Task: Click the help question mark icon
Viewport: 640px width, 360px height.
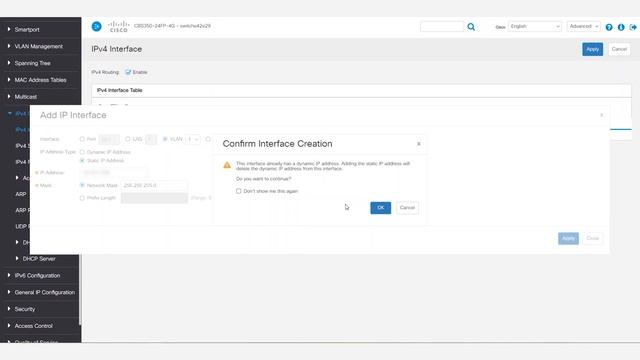Action: pyautogui.click(x=609, y=27)
